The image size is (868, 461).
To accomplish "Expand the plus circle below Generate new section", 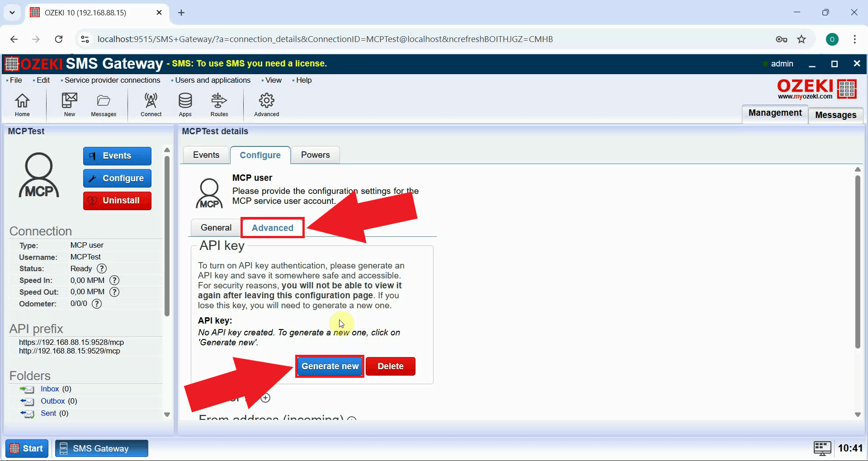I will 265,398.
